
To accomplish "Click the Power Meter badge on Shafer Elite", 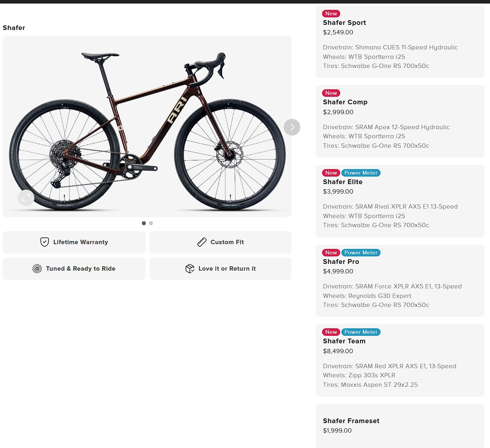I will [361, 173].
